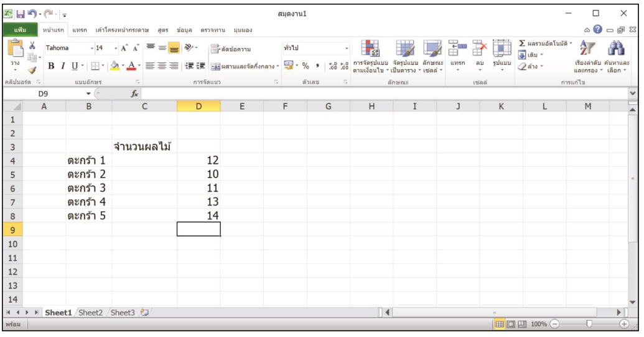Click the zoom slider plus button

pyautogui.click(x=624, y=325)
